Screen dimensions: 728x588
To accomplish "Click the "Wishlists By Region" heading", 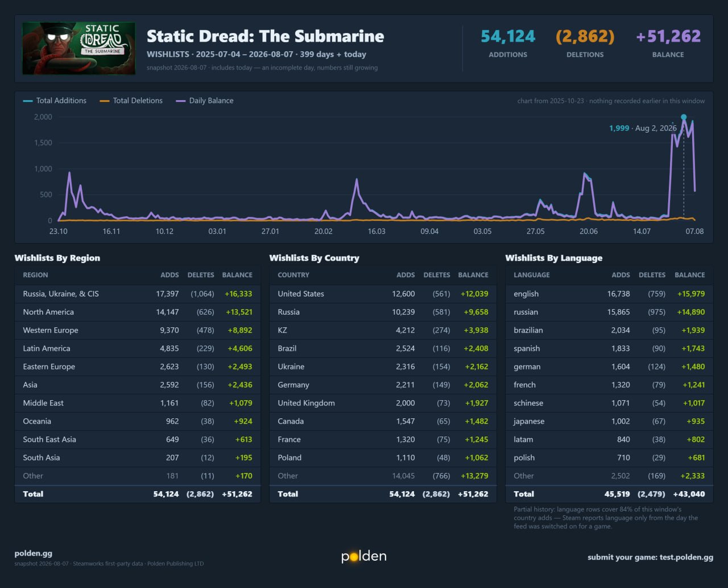I will (57, 258).
